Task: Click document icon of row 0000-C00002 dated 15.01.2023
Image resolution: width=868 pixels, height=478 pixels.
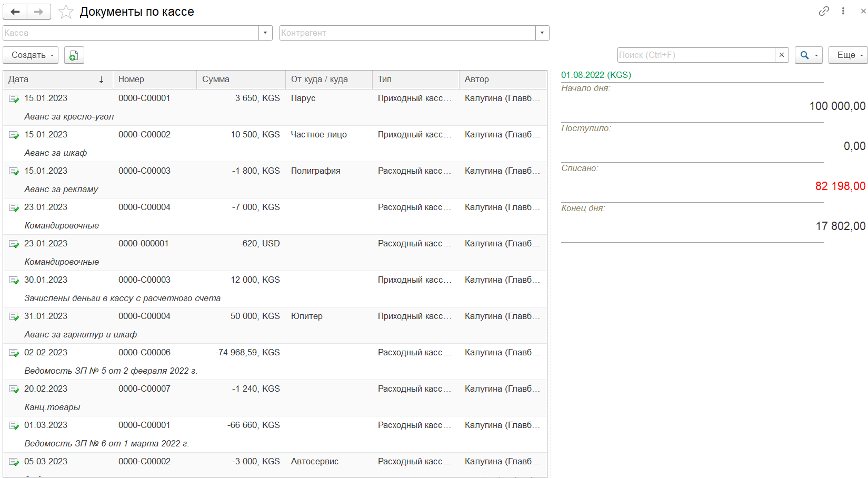Action: [x=14, y=135]
